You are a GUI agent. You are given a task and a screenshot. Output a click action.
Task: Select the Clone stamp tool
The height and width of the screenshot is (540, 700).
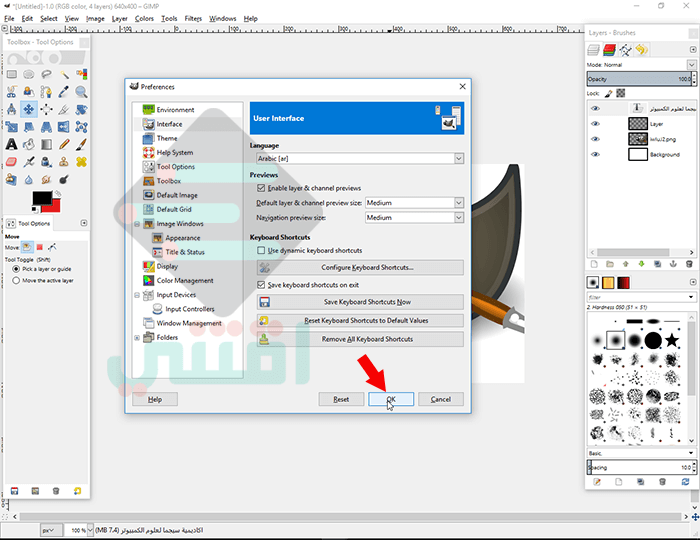click(64, 162)
